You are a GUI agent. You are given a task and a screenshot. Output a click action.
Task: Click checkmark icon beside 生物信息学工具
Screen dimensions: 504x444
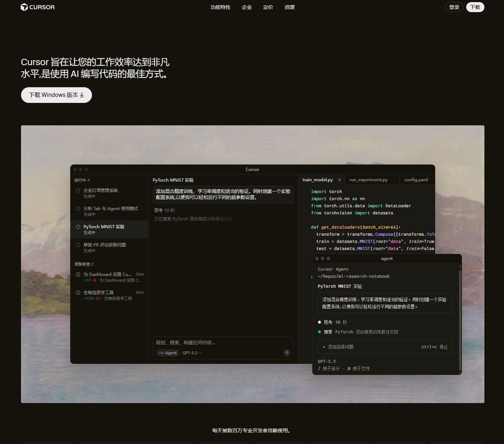[78, 293]
